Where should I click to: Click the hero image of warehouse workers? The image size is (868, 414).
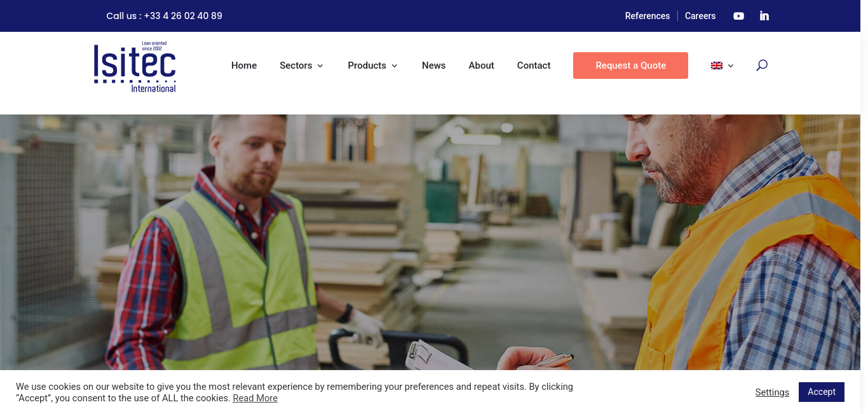point(430,242)
